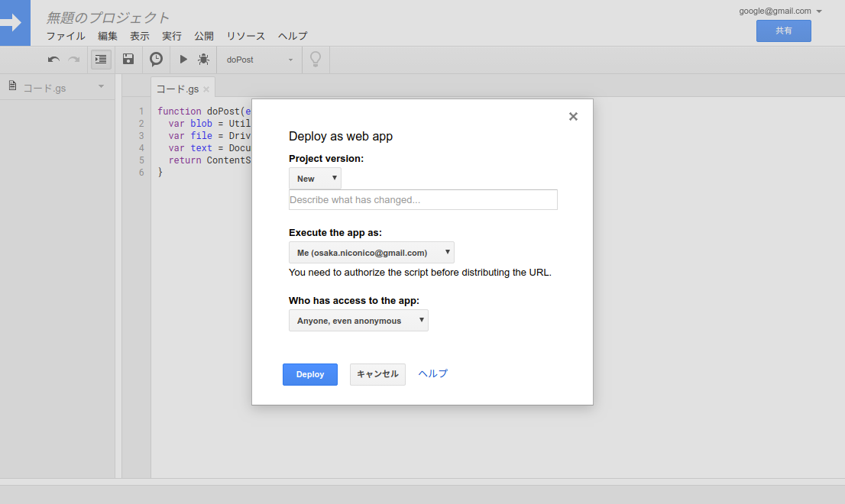Viewport: 845px width, 504px height.
Task: Open the project triggers clock icon
Action: click(x=156, y=59)
